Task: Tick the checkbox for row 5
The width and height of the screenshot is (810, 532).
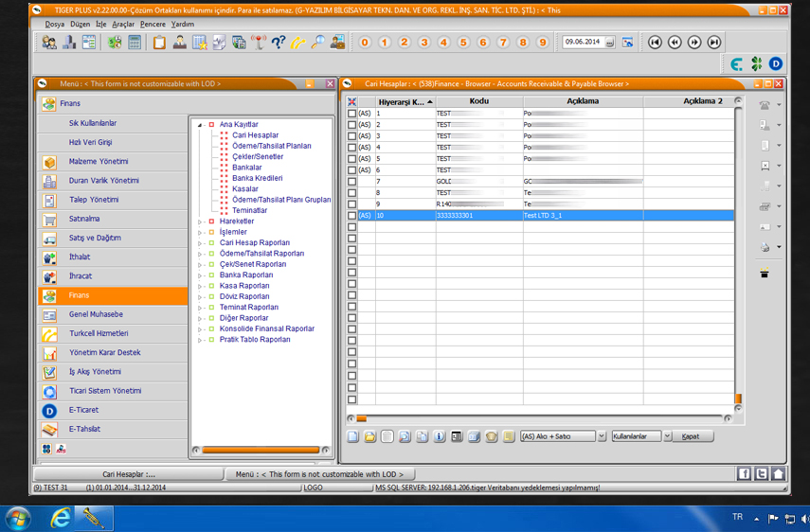Action: click(x=351, y=158)
